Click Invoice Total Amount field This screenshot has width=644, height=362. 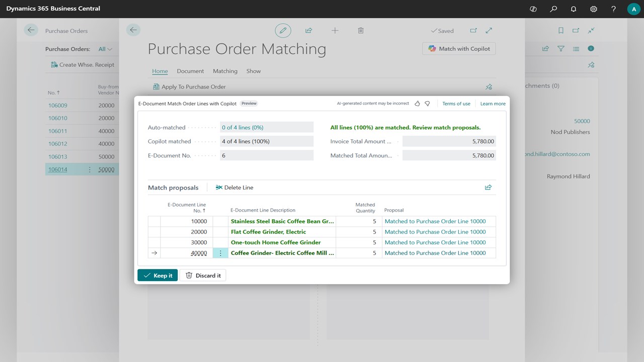(x=449, y=141)
